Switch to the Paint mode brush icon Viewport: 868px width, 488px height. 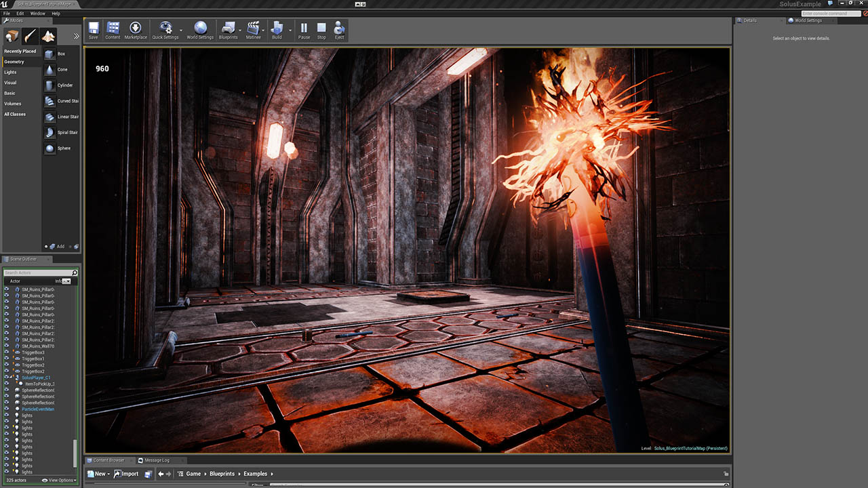[x=30, y=36]
